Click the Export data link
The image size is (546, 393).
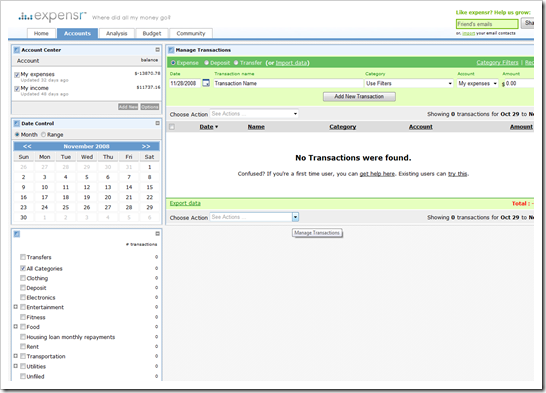(185, 203)
